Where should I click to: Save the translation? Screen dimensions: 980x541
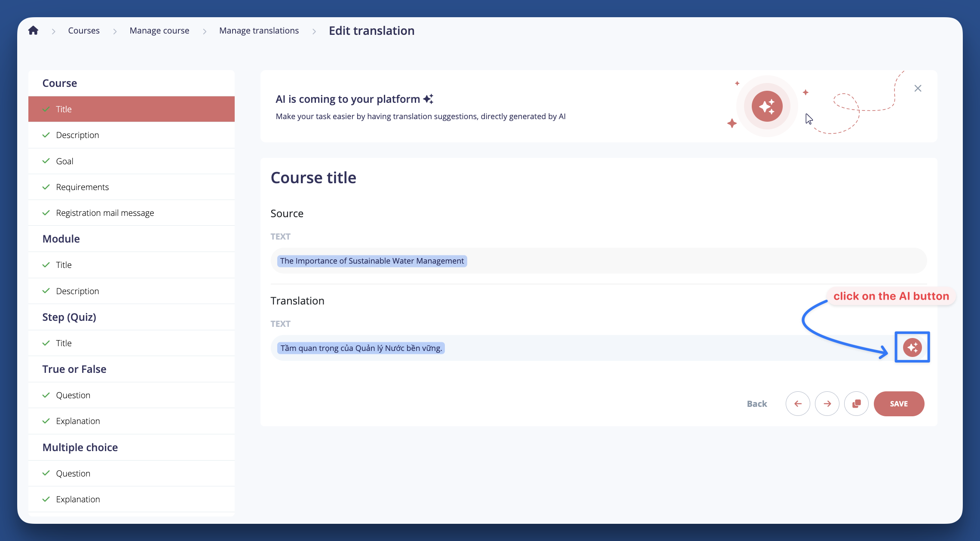tap(899, 403)
